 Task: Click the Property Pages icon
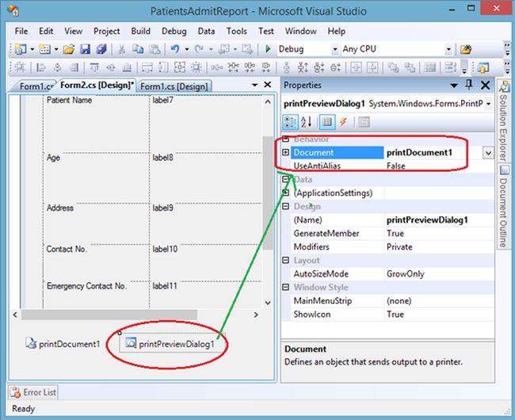coord(364,122)
